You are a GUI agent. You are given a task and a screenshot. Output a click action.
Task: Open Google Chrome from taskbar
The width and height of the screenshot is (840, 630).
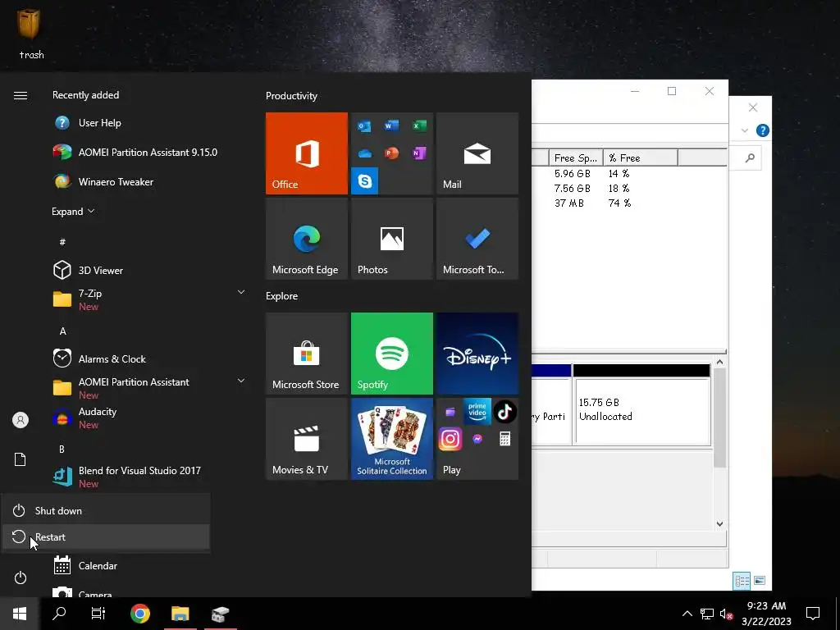pos(139,614)
